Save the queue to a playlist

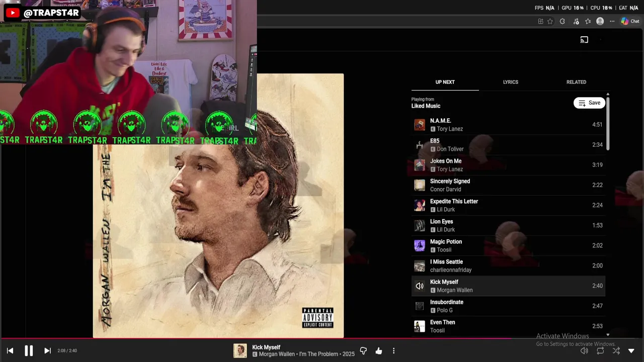[589, 103]
